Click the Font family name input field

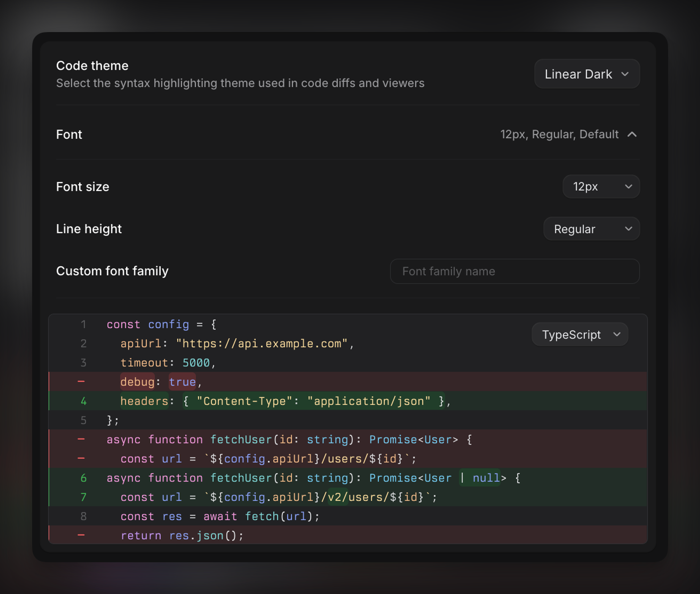[514, 271]
